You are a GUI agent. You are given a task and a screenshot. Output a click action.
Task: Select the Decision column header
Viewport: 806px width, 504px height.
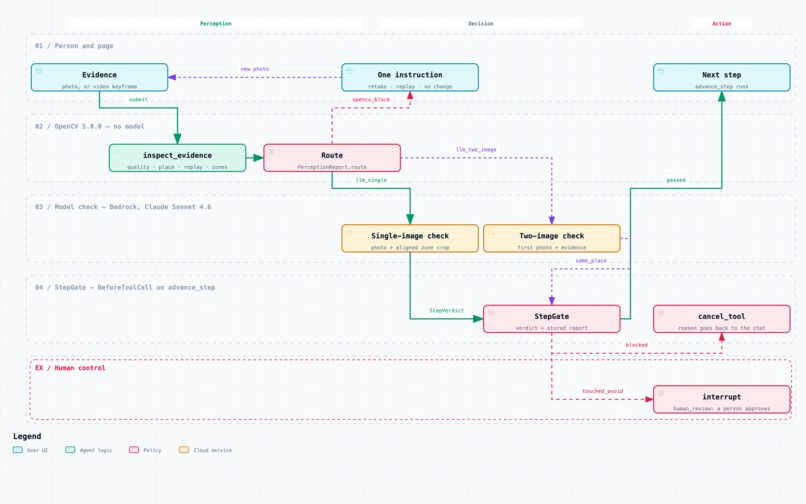click(x=481, y=23)
